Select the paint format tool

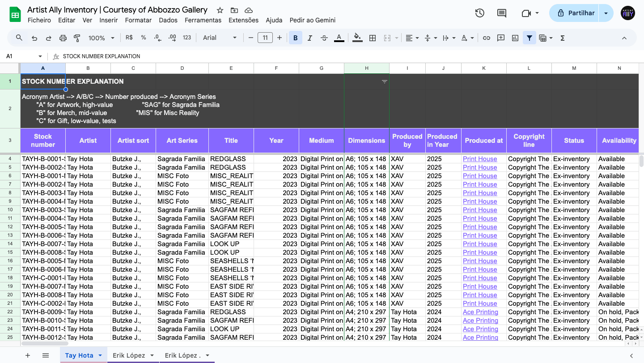click(x=77, y=38)
